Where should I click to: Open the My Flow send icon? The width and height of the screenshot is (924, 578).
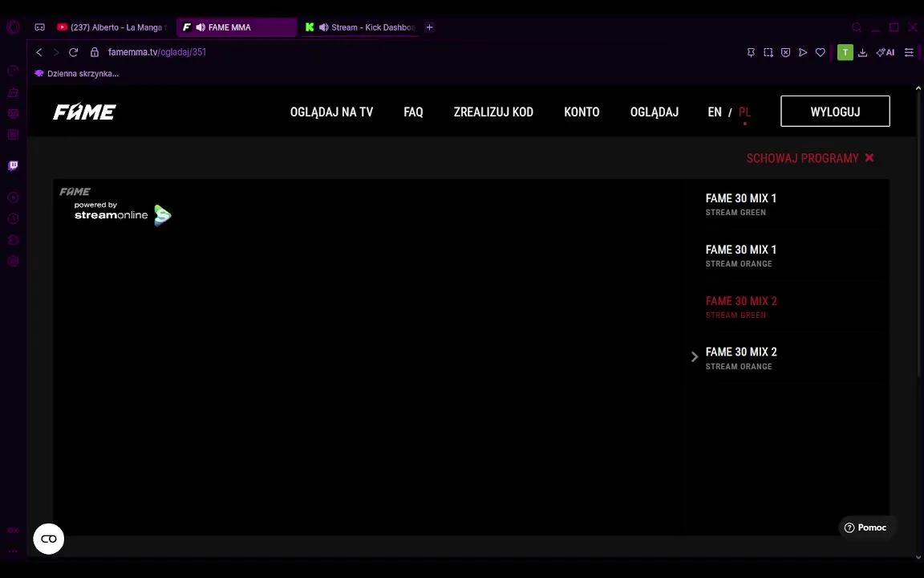[803, 52]
